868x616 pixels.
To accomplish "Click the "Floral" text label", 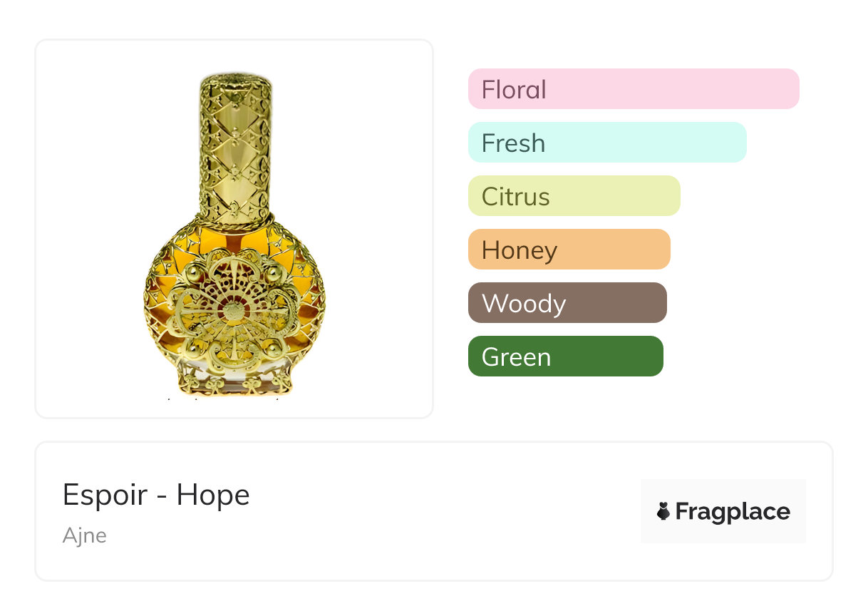I will pyautogui.click(x=514, y=90).
